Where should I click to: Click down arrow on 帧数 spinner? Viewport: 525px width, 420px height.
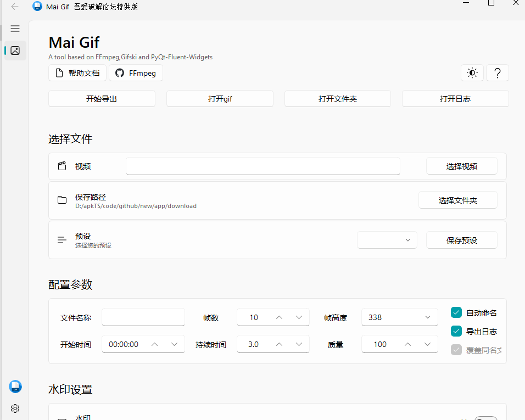click(299, 317)
